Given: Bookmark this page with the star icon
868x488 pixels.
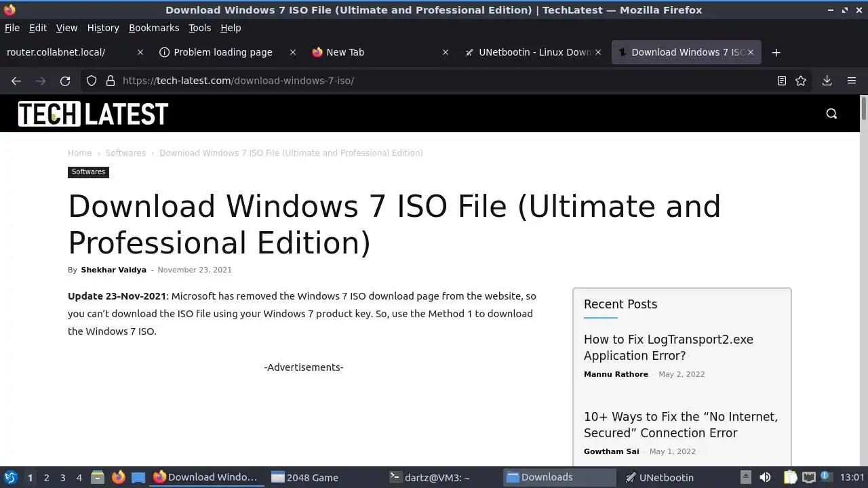Looking at the screenshot, I should [801, 81].
